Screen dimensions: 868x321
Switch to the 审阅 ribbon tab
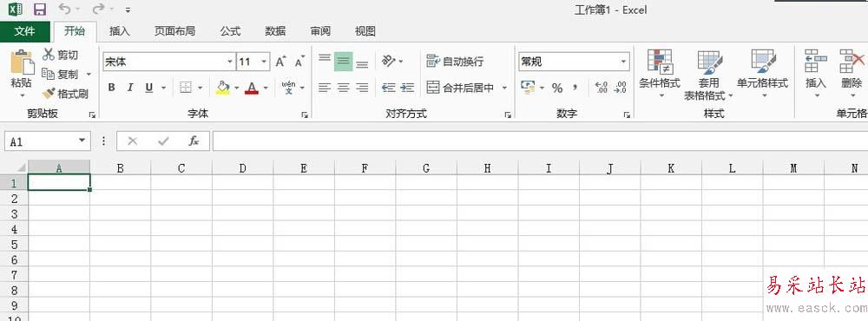320,31
